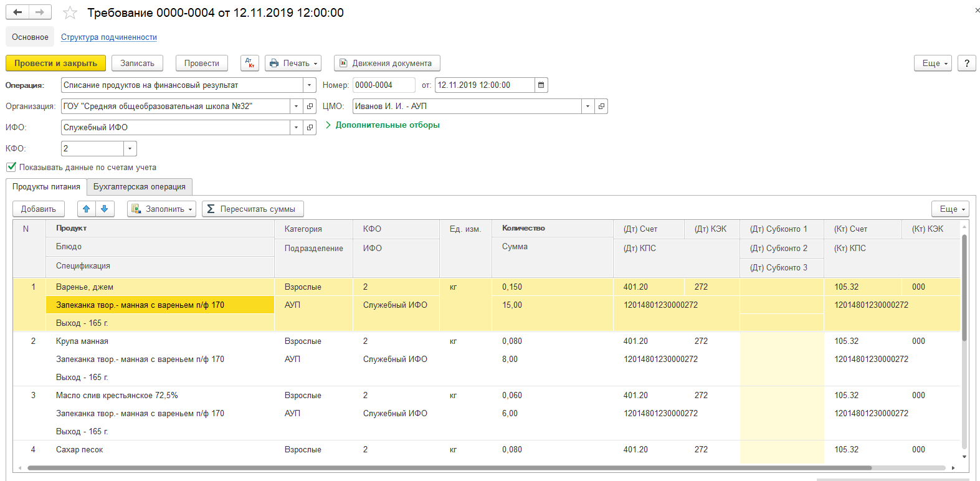Open the date calendar picker
The image size is (980, 481).
tap(541, 85)
